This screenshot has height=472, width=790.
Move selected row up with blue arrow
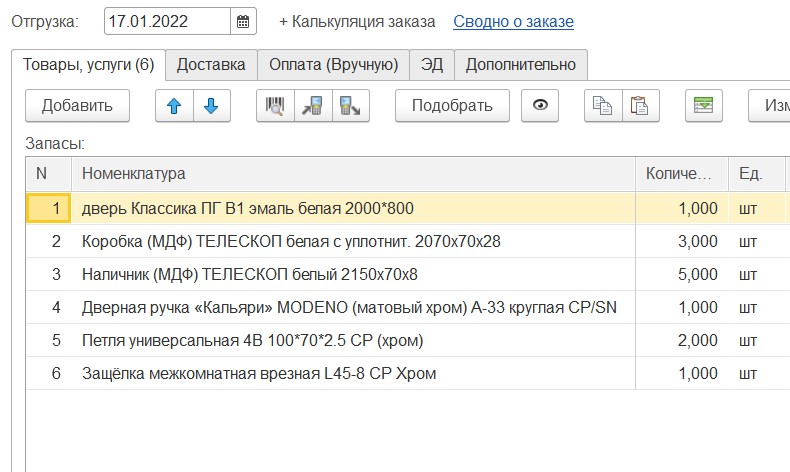tap(174, 106)
